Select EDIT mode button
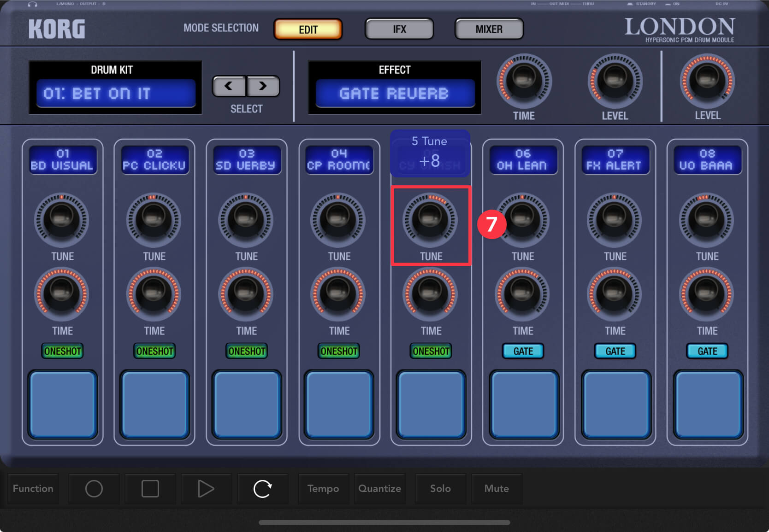769x532 pixels. tap(308, 29)
